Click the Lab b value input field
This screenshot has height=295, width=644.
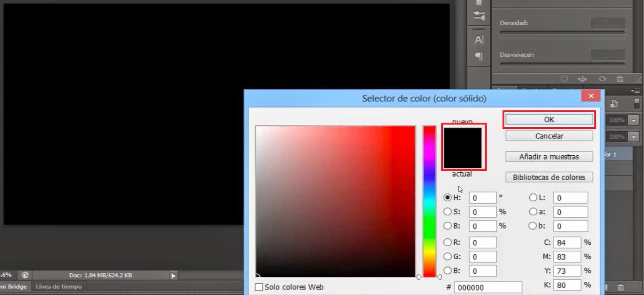(570, 226)
